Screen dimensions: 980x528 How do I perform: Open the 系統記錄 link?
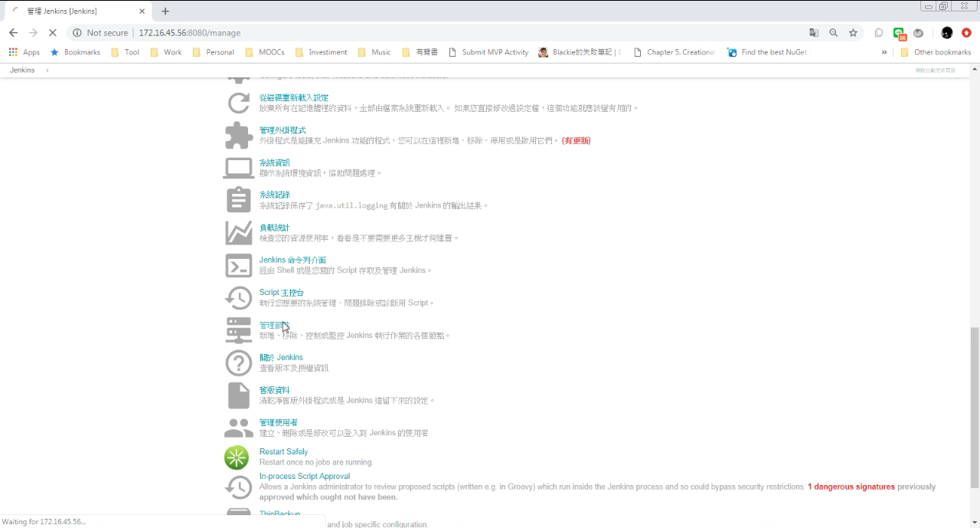[275, 195]
